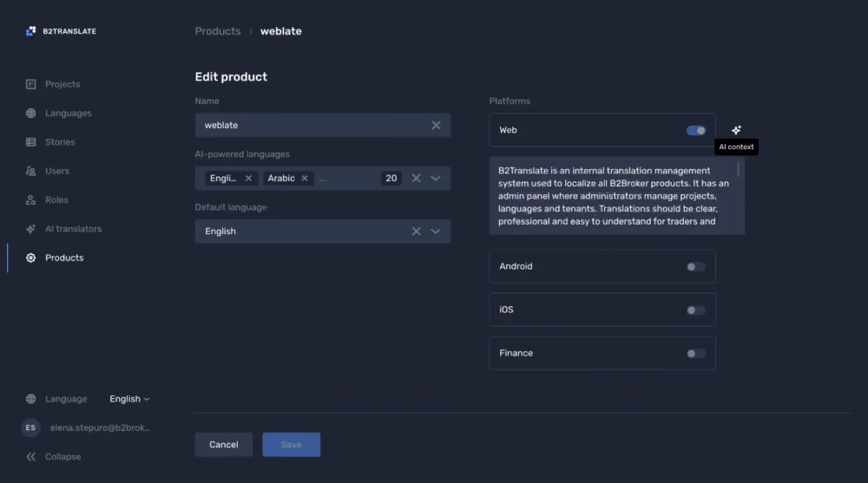Open the Stories section
868x483 pixels.
tap(60, 142)
